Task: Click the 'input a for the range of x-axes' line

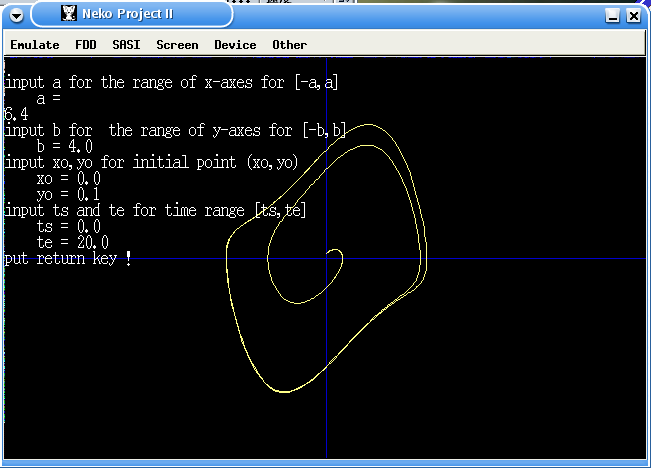Action: click(x=171, y=82)
